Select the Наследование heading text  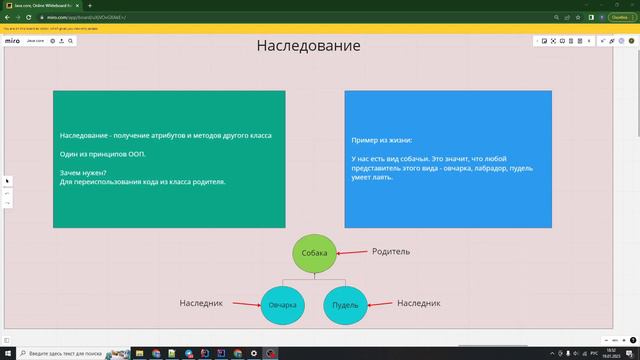coord(309,46)
